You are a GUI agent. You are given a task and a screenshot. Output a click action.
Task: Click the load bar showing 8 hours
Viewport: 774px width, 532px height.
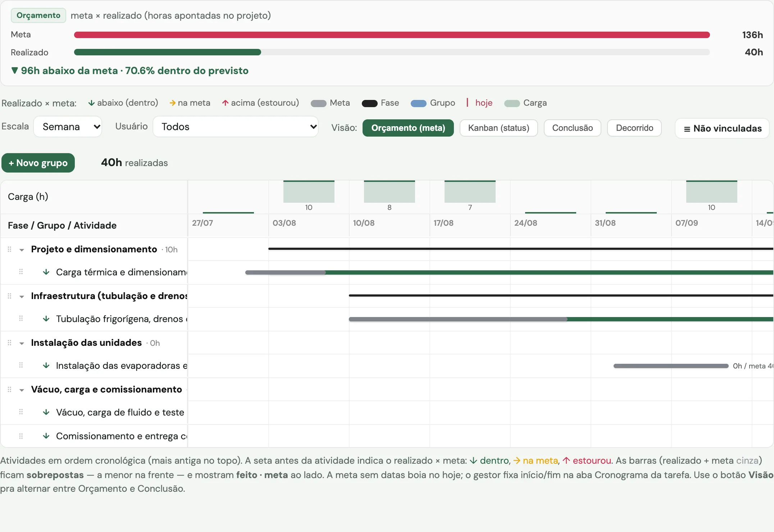click(390, 192)
